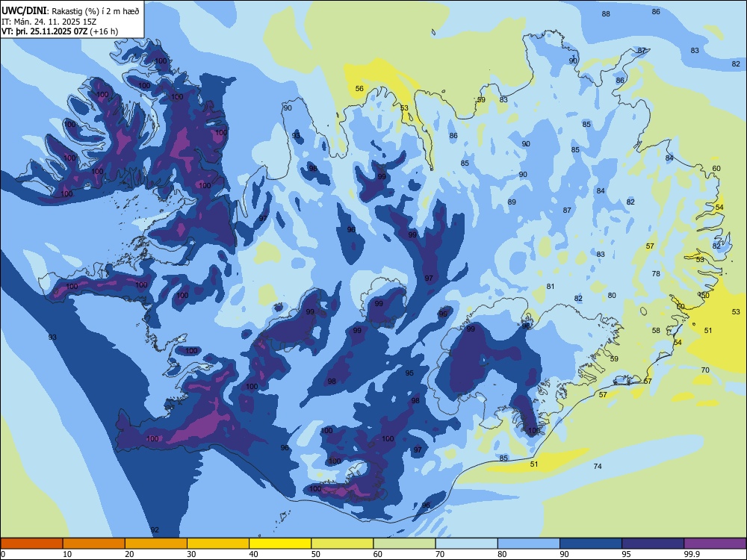Click the map humidity value '58'
The height and width of the screenshot is (560, 747).
tap(656, 331)
